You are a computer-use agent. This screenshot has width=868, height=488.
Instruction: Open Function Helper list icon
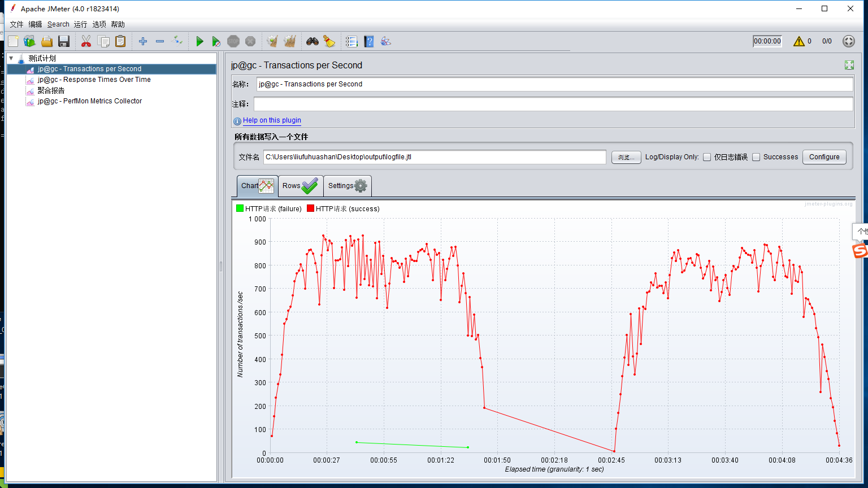tap(352, 41)
